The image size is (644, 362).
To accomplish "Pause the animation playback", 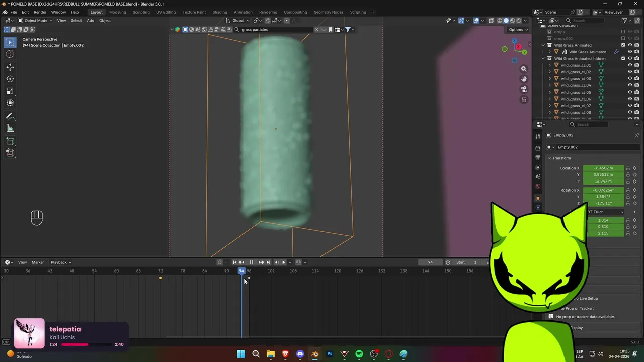I will [x=251, y=262].
